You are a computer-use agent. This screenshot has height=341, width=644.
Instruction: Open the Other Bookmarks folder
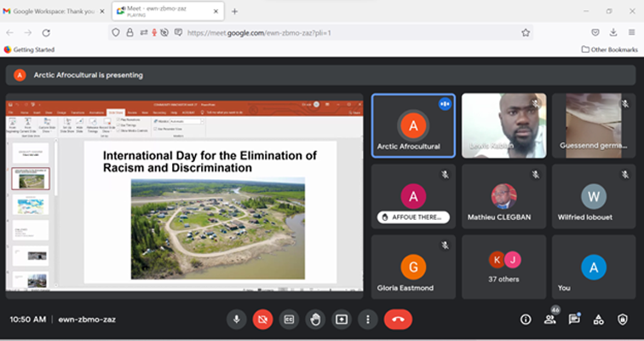tap(608, 49)
